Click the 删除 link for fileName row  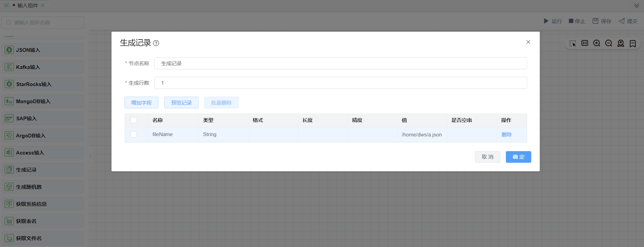pos(507,135)
